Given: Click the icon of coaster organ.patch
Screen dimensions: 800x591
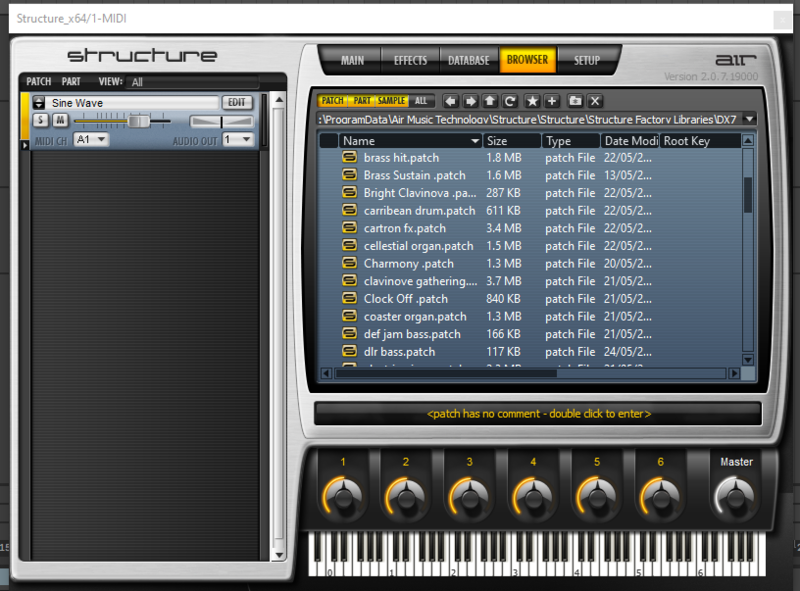Looking at the screenshot, I should 349,316.
